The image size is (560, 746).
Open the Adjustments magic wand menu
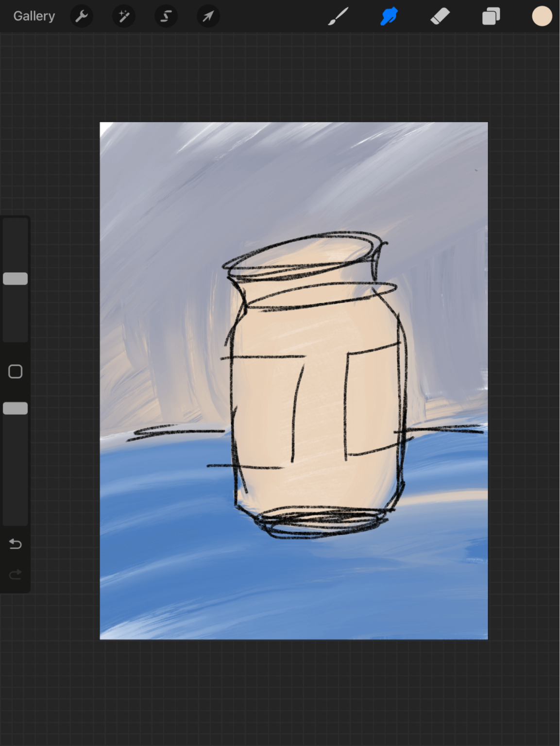coord(123,16)
